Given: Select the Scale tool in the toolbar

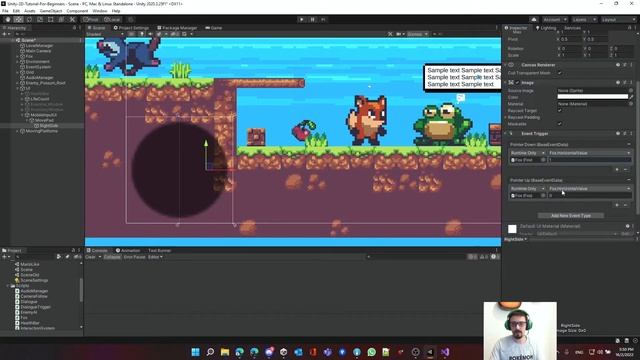Looking at the screenshot, I should [x=40, y=19].
